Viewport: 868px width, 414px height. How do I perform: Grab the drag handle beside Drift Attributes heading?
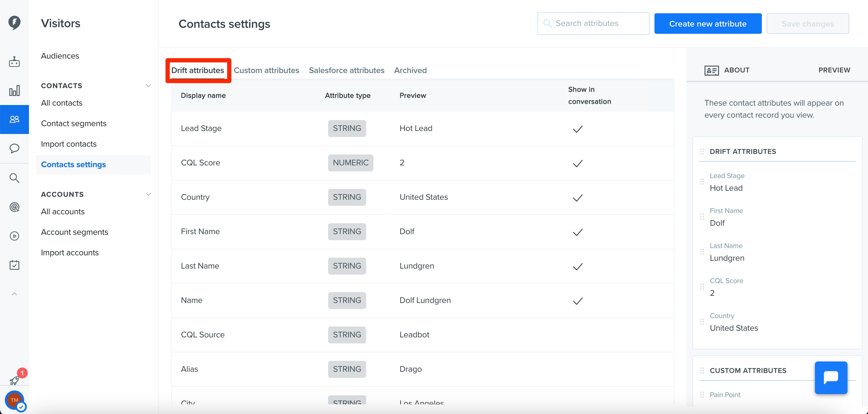click(x=702, y=151)
